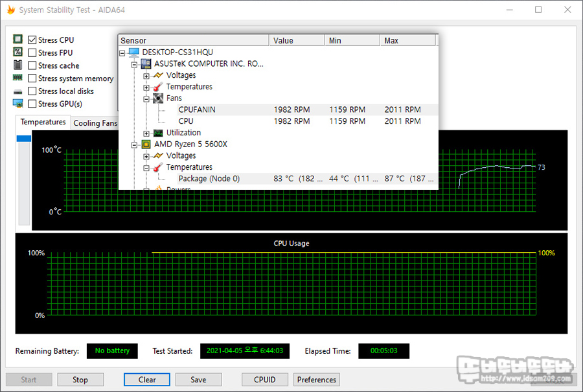
Task: Click the Stop button
Action: (80, 380)
